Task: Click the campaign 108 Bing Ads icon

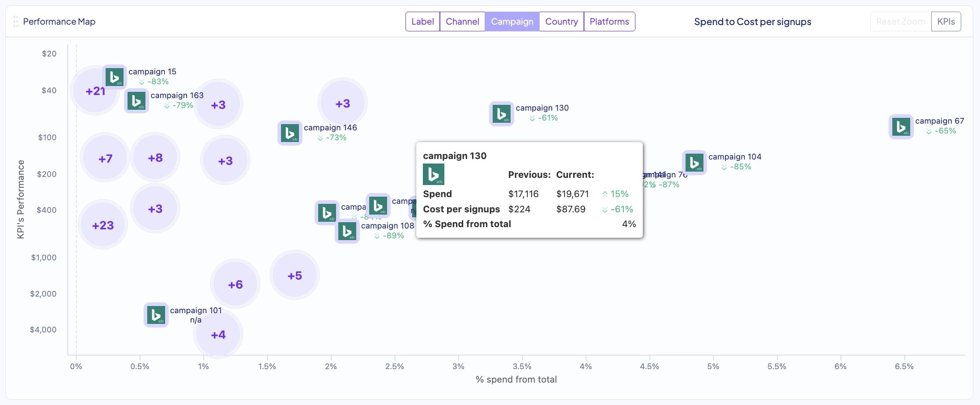Action: [x=347, y=232]
